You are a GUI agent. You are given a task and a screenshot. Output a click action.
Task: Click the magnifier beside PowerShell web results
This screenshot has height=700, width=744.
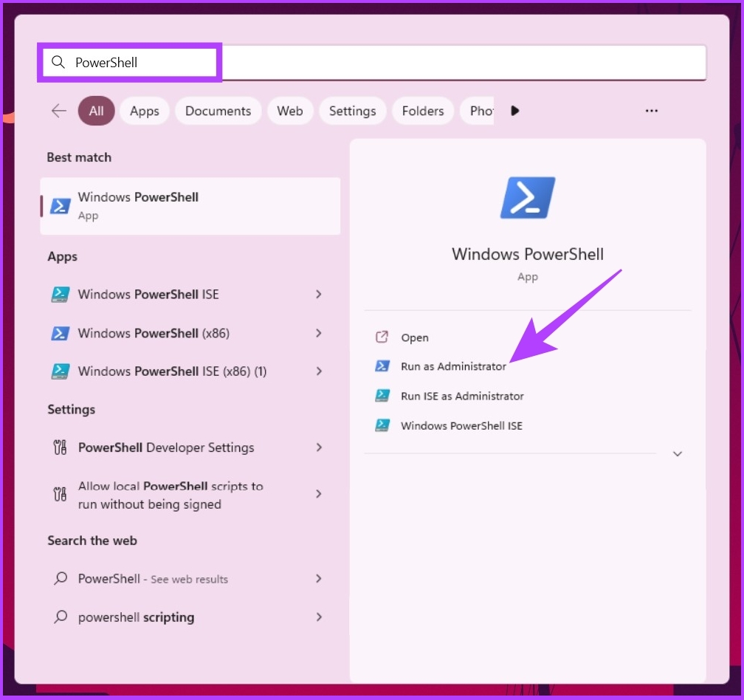pos(61,578)
